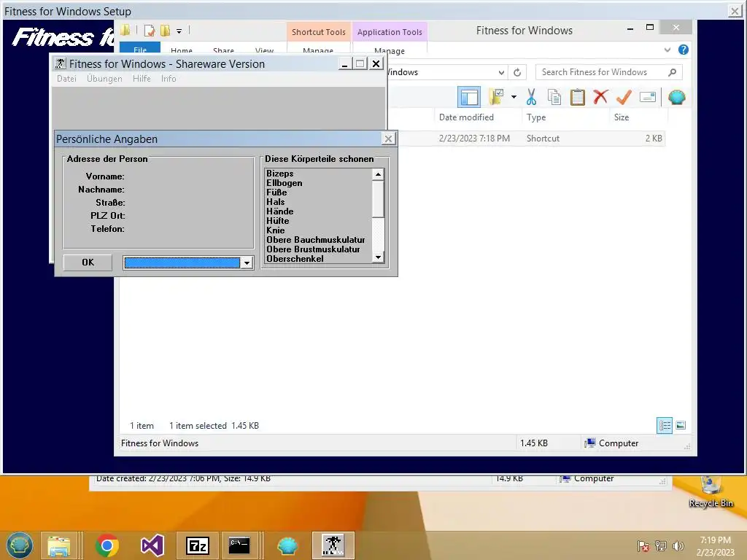Select Knie in body parts list
This screenshot has height=560, width=747.
click(275, 230)
